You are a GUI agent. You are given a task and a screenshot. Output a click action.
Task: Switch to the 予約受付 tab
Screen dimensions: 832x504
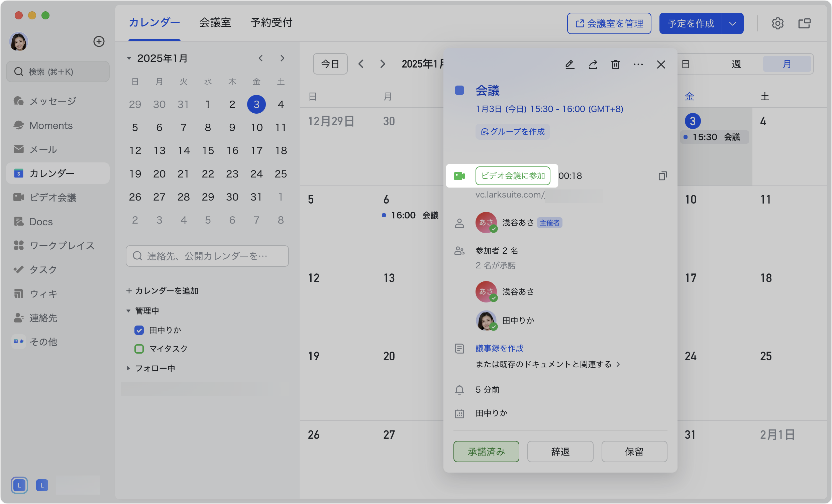point(271,23)
